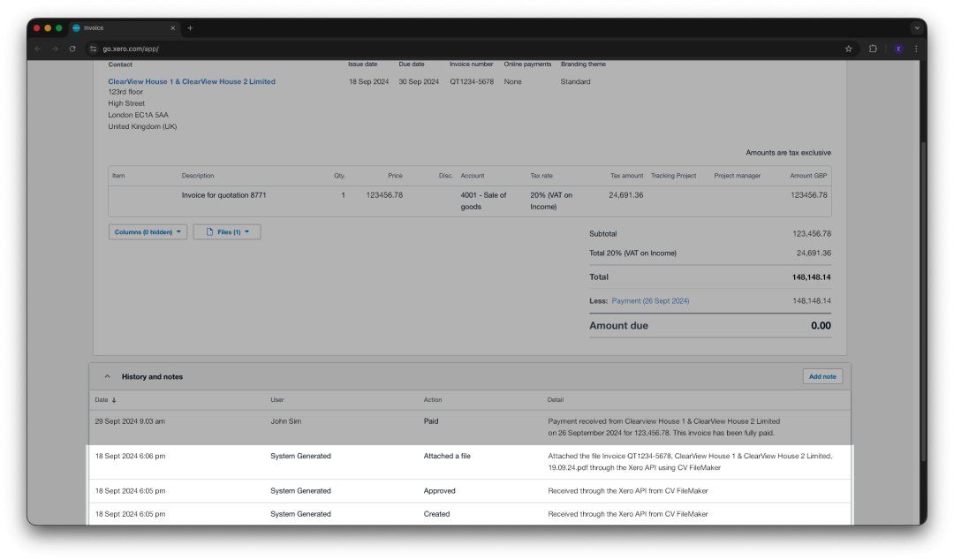This screenshot has width=954, height=560.
Task: Open the Payment (26 Sept 2024) link
Action: coord(650,301)
